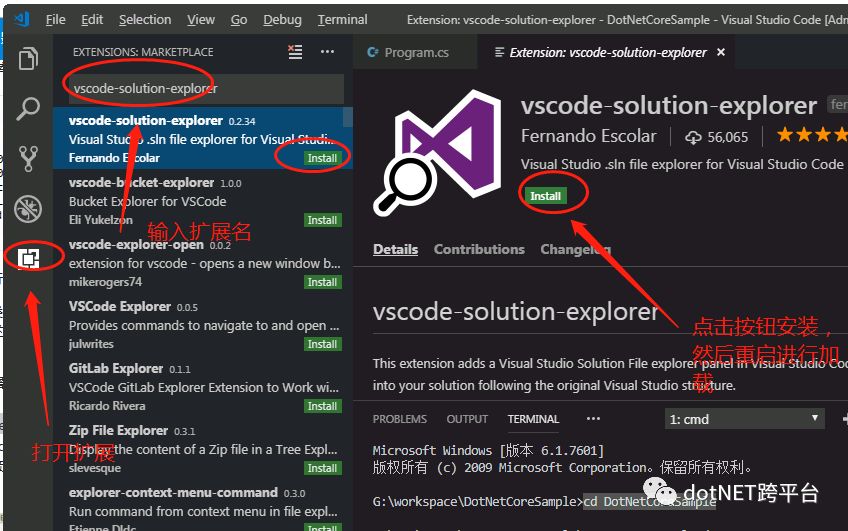Select vscode-bucket-explorer list entry
The height and width of the screenshot is (531, 848).
pyautogui.click(x=203, y=201)
